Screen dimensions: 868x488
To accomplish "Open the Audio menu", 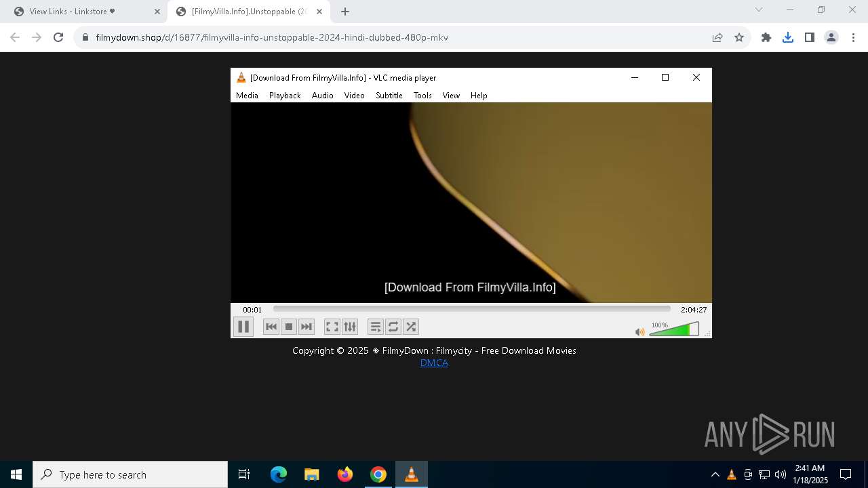I will coord(323,96).
